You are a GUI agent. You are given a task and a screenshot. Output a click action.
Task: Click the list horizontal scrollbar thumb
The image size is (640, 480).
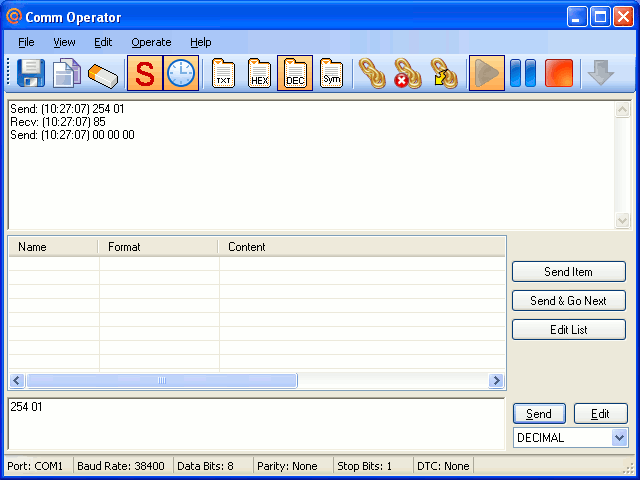click(162, 380)
